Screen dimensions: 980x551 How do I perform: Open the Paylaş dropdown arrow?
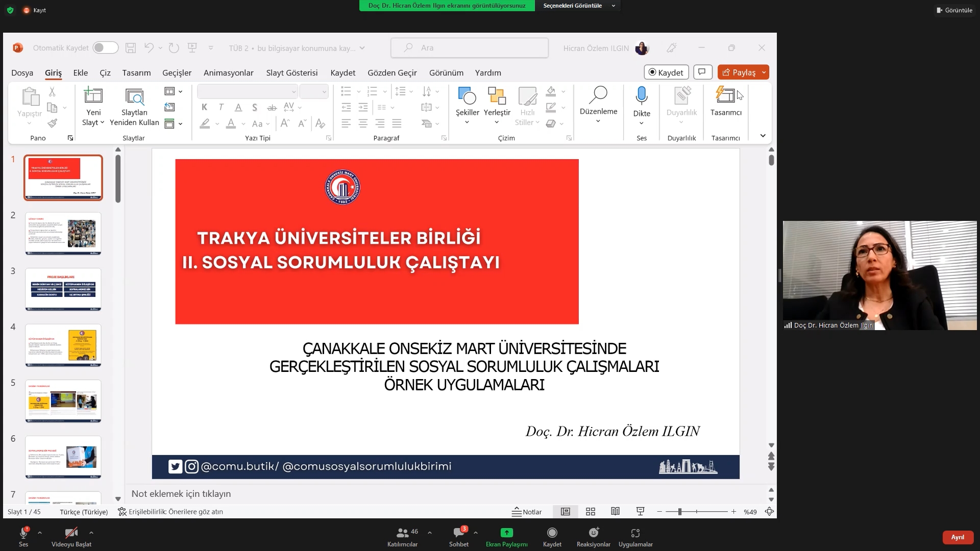point(764,72)
